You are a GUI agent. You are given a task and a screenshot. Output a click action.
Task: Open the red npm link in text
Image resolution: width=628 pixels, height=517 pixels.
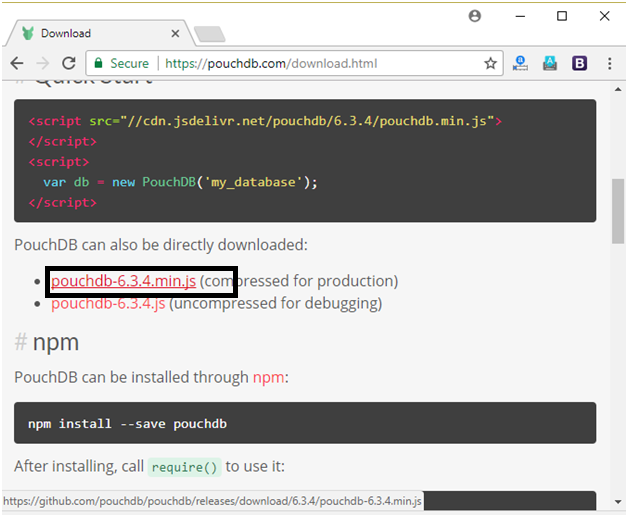click(x=268, y=378)
